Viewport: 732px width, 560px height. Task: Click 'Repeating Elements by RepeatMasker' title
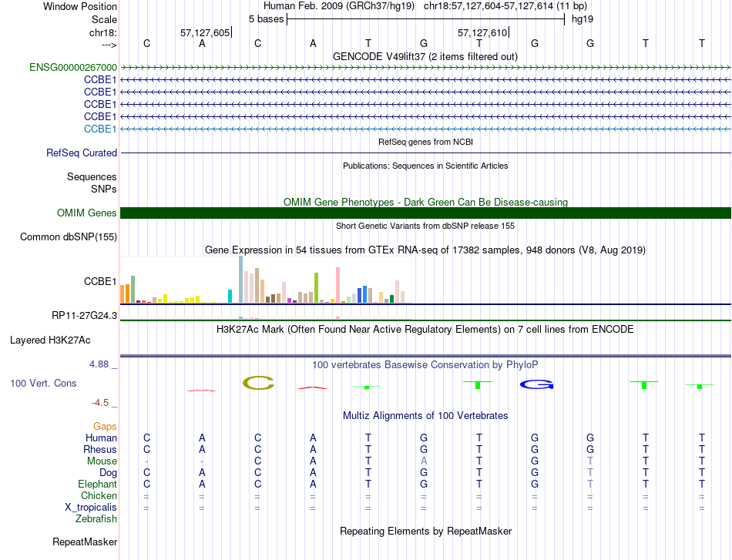pyautogui.click(x=426, y=531)
